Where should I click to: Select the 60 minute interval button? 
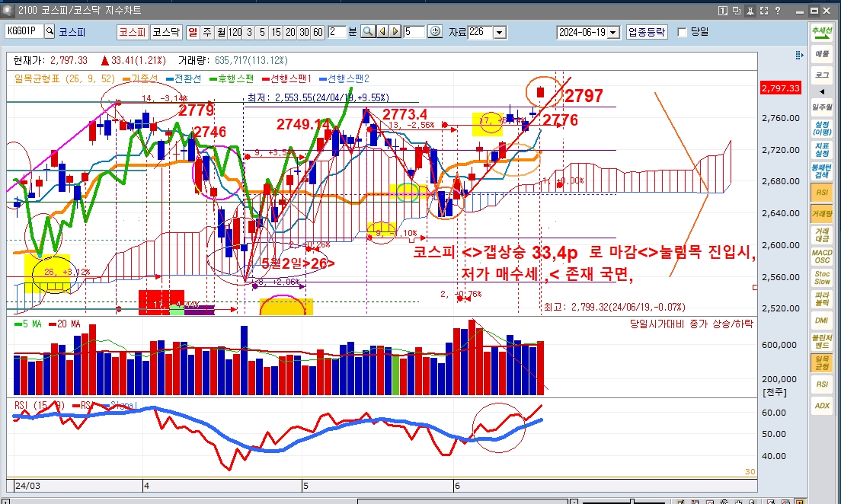tap(318, 32)
